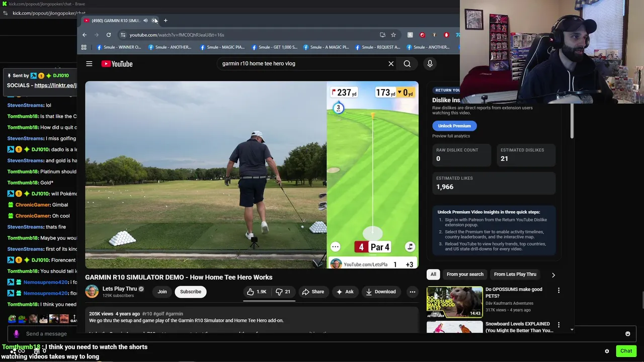Screen dimensions: 644x362
Task: Open the Ask AI button
Action: point(345,292)
